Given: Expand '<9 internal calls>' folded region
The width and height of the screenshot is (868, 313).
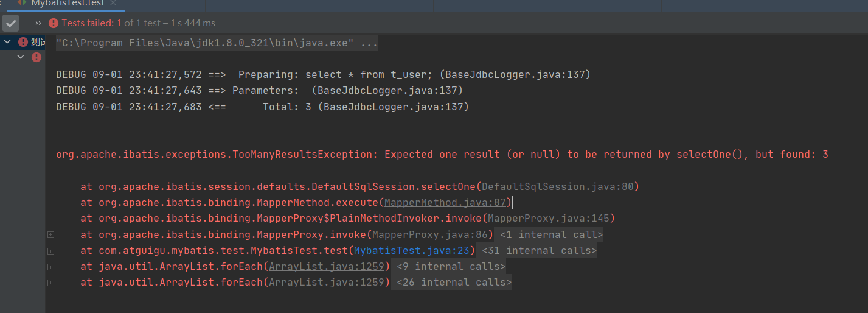Looking at the screenshot, I should [451, 266].
